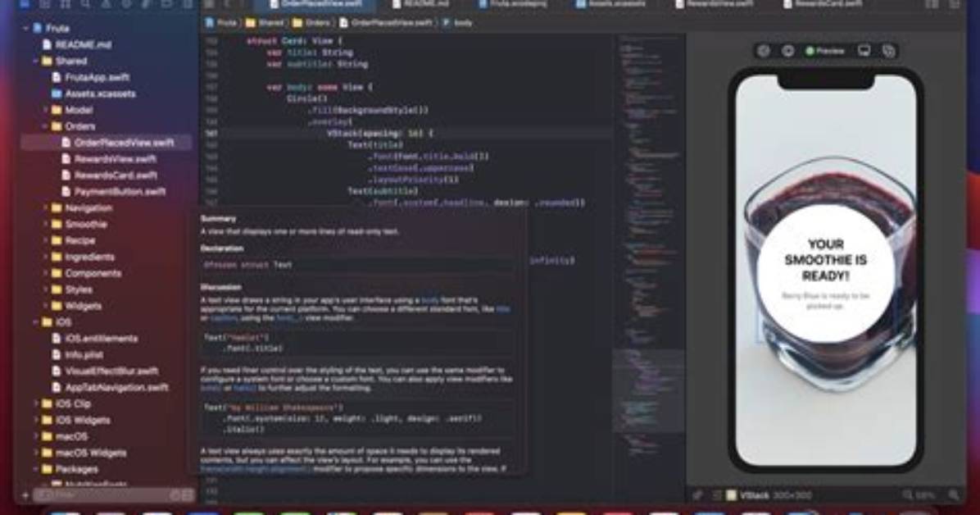Click the duplicate preview icon
Screen dimensions: 980x515
pos(889,52)
